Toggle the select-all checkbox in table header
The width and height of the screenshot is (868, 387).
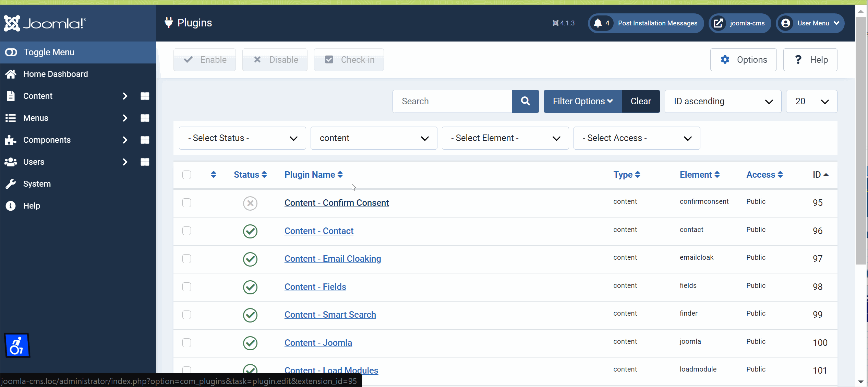click(186, 175)
